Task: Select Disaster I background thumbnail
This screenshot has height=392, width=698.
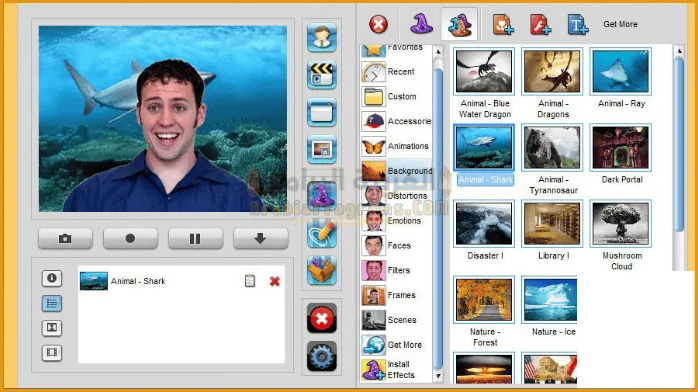Action: click(484, 223)
